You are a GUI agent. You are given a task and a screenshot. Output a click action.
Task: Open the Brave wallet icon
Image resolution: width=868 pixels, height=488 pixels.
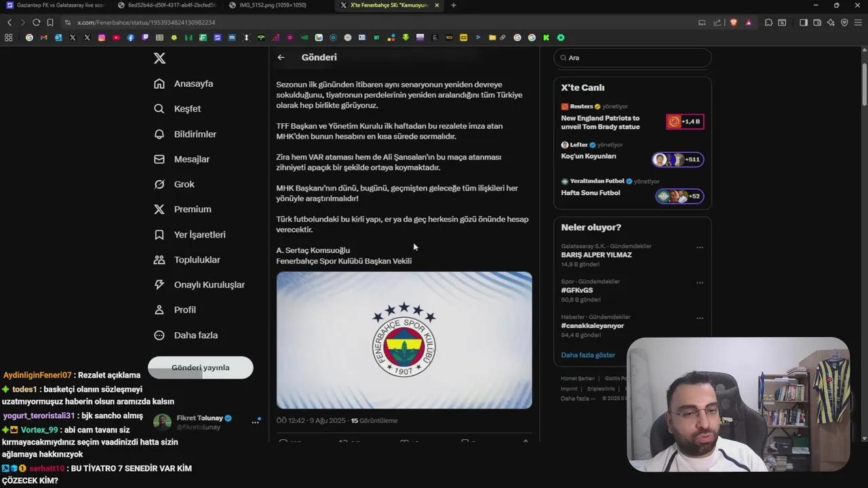pyautogui.click(x=817, y=22)
